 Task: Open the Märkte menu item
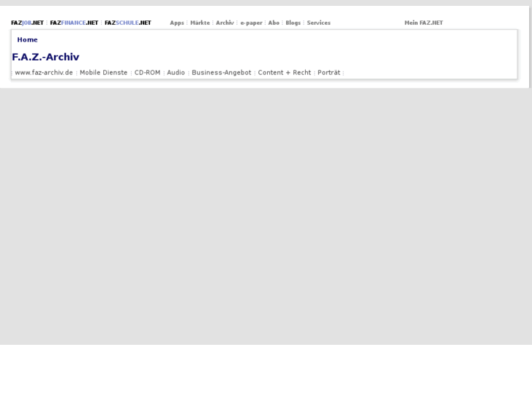(201, 23)
